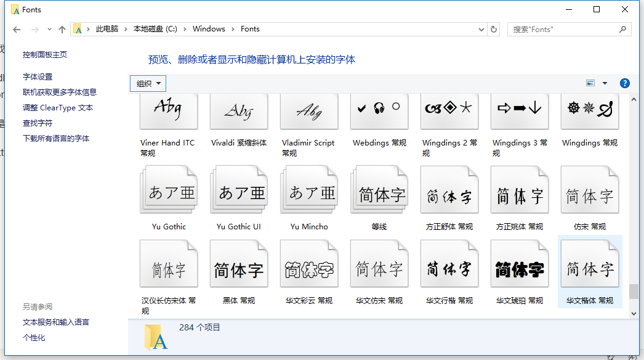Click the font list scrollbar thumb
644x360 pixels.
(634, 292)
